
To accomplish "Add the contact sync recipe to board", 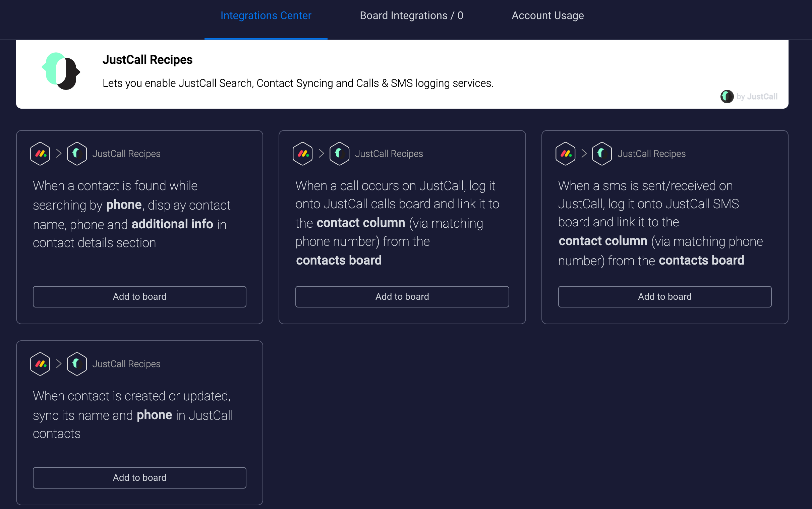I will 140,478.
